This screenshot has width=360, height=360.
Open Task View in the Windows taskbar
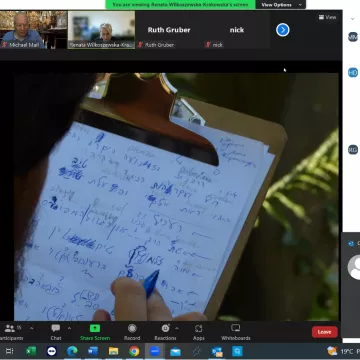(x=9, y=351)
